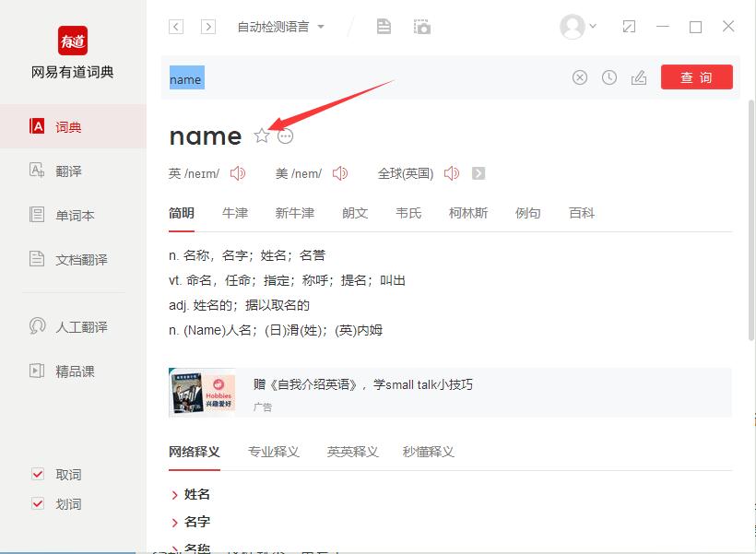Toggle the 划词 checkbox
The width and height of the screenshot is (756, 554).
pyautogui.click(x=38, y=503)
